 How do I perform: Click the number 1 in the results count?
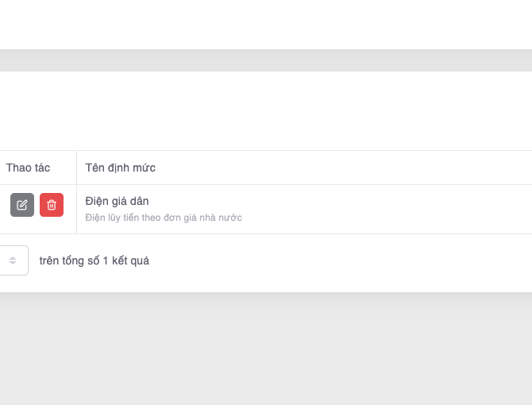106,260
